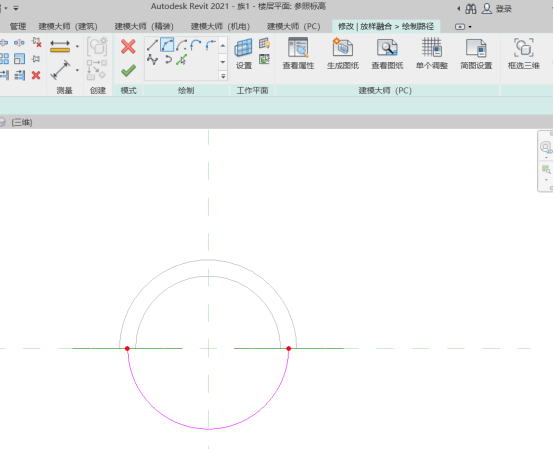Click the Mirror Draw Axis icon

(19, 43)
